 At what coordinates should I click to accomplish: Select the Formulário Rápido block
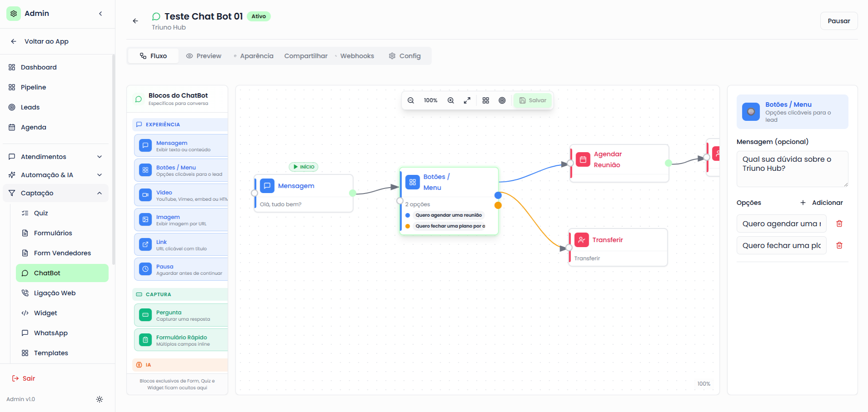181,340
